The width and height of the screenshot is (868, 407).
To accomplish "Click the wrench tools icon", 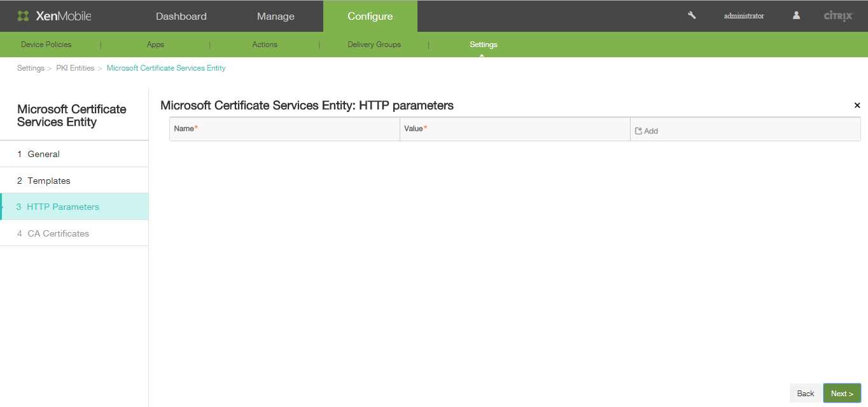I will pos(692,16).
